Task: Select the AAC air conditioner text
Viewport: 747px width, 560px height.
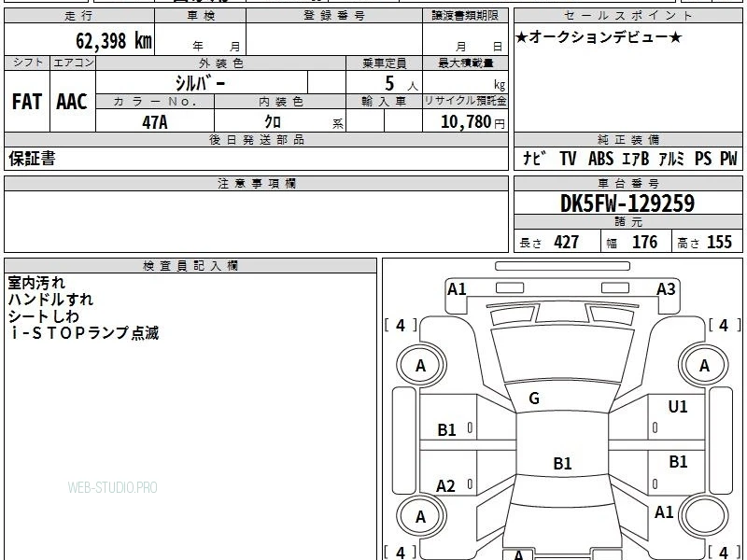Action: click(72, 102)
